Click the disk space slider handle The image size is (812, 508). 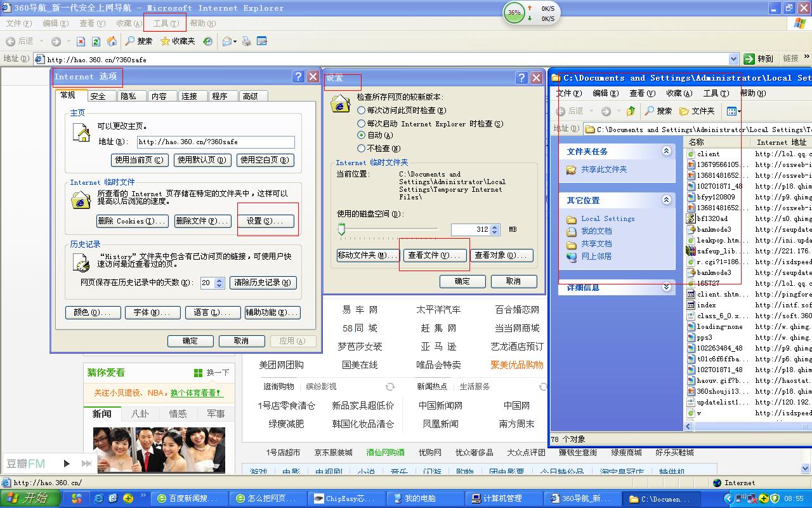pyautogui.click(x=341, y=229)
